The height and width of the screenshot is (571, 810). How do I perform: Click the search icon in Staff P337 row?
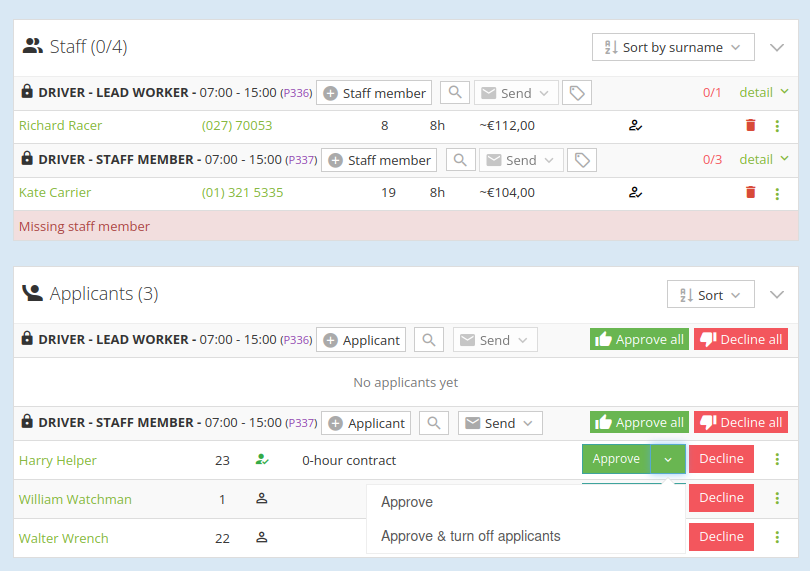coord(460,160)
